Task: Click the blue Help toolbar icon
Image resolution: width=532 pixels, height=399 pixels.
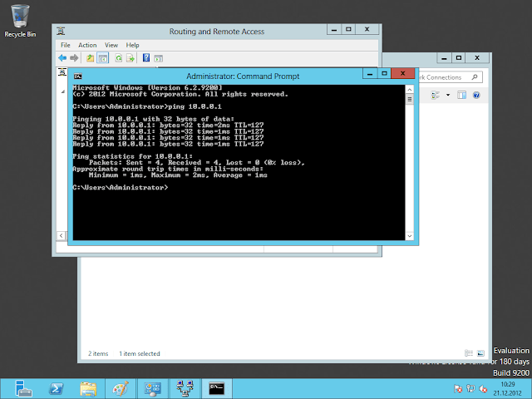Action: (x=146, y=58)
